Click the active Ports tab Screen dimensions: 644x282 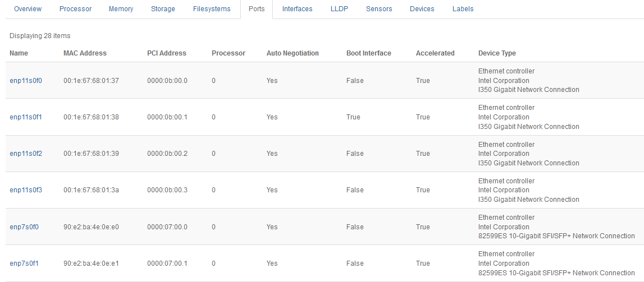point(257,9)
